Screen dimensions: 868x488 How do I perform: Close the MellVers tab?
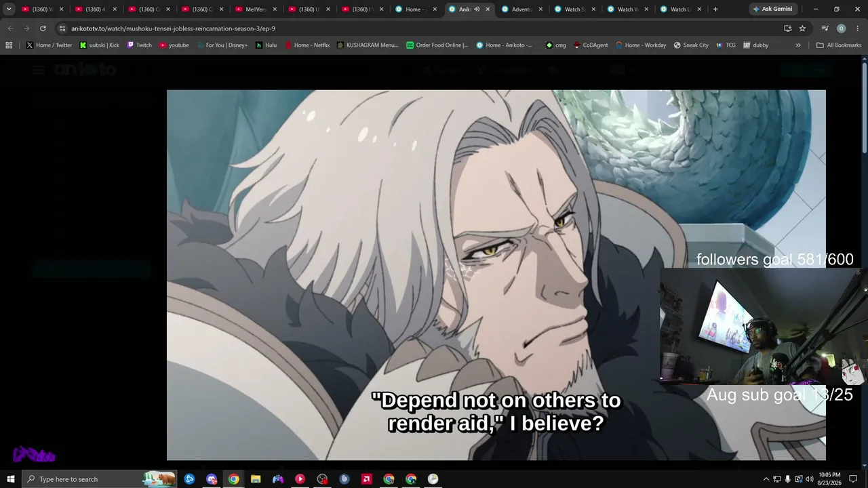click(x=275, y=9)
